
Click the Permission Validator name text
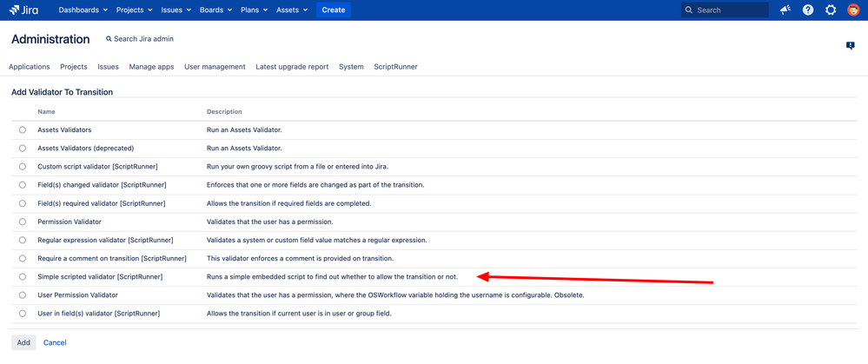point(70,222)
